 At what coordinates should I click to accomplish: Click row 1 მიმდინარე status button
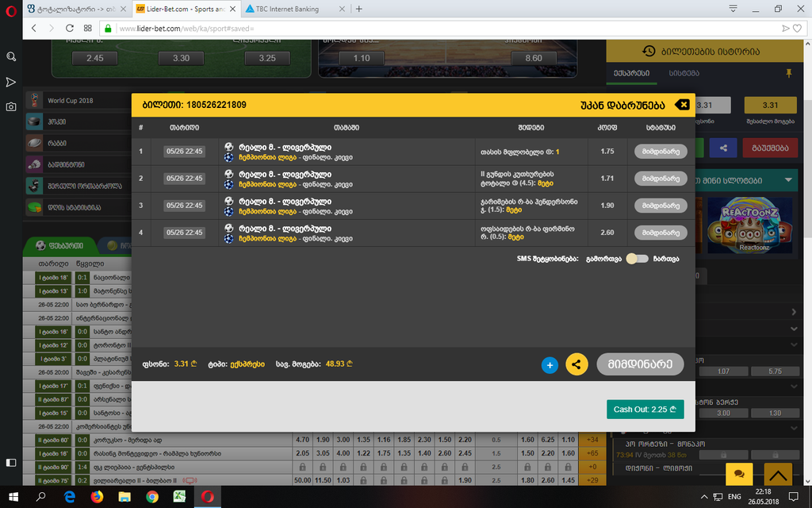pos(661,152)
